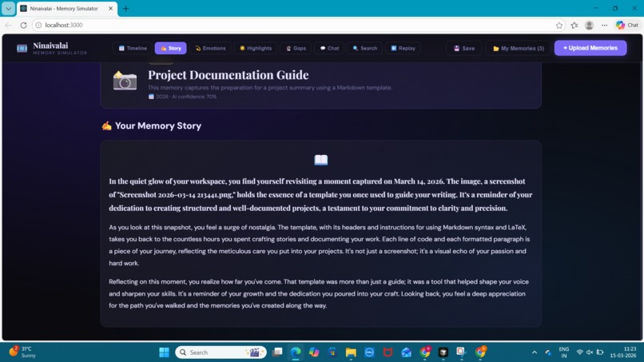Open the Windows Start menu
The image size is (644, 362).
(x=164, y=352)
